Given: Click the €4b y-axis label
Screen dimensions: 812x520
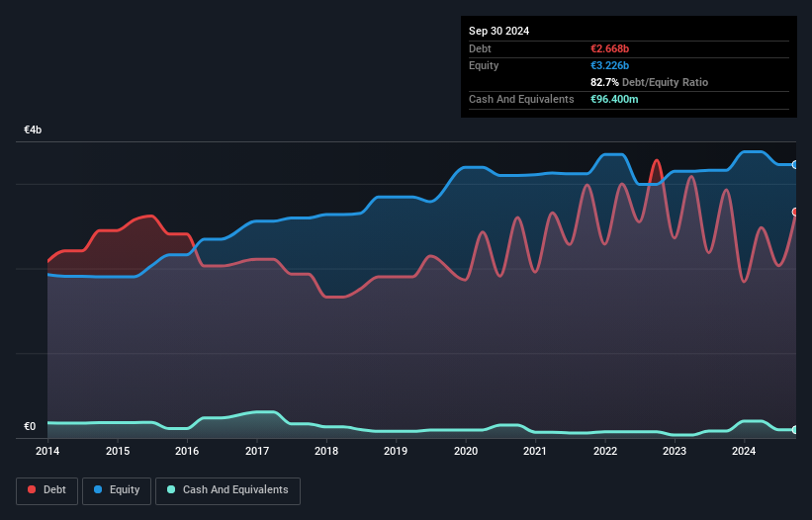Looking at the screenshot, I should pos(33,130).
